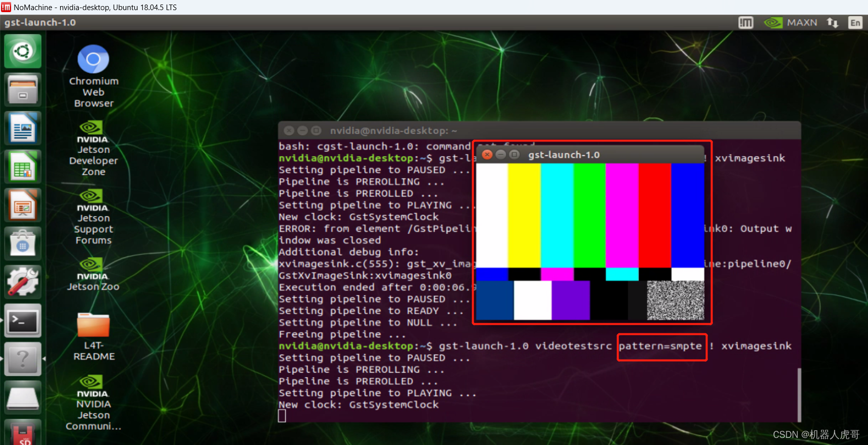Open the NoMachine indicator in top panel
This screenshot has width=868, height=445.
click(746, 23)
